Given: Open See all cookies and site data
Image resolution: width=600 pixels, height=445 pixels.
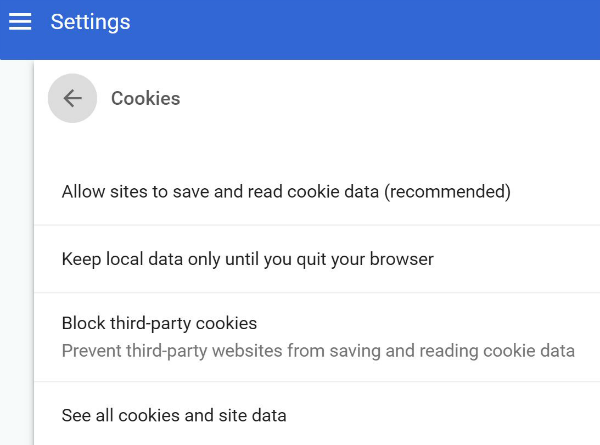Looking at the screenshot, I should [x=174, y=415].
